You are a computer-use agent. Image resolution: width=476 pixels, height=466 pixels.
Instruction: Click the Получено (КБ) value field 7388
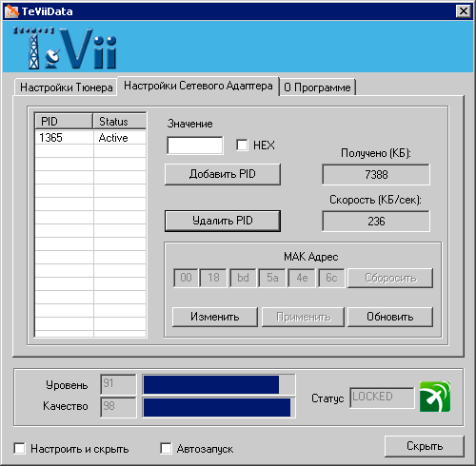point(376,174)
